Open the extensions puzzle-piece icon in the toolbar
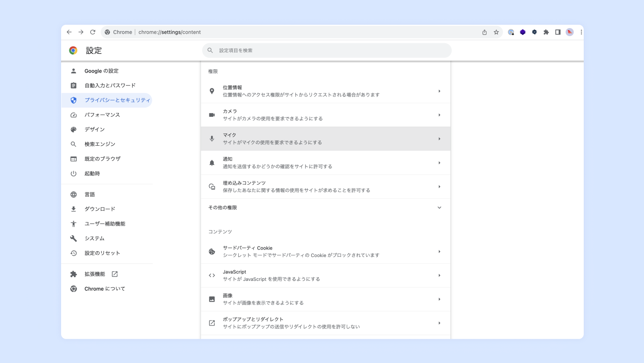The height and width of the screenshot is (363, 644). click(x=546, y=32)
